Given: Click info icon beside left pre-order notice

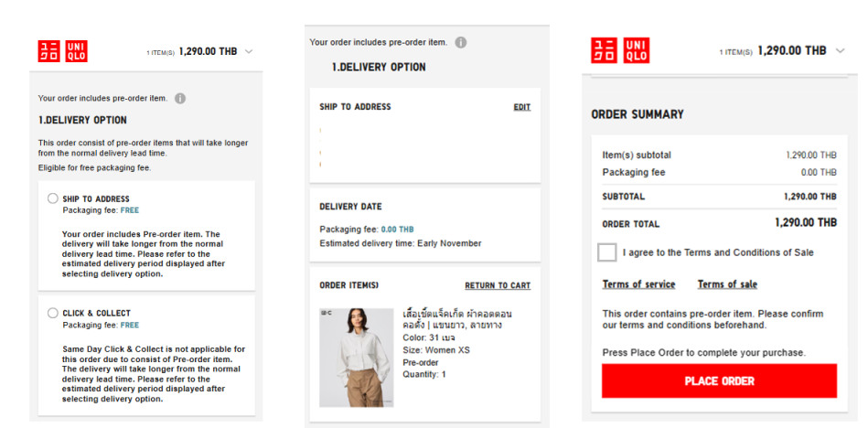Looking at the screenshot, I should [x=180, y=98].
